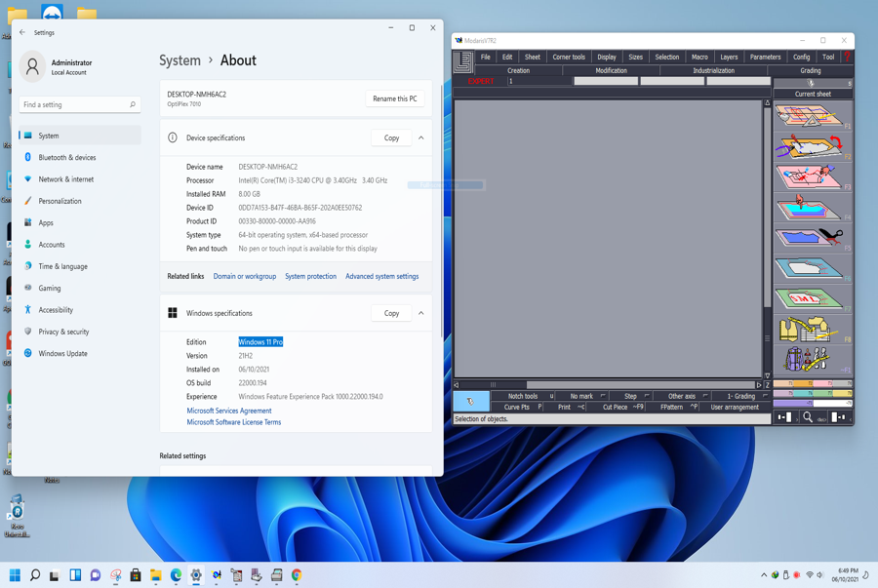The height and width of the screenshot is (588, 878).
Task: Collapse the Device specifications section
Action: click(421, 138)
